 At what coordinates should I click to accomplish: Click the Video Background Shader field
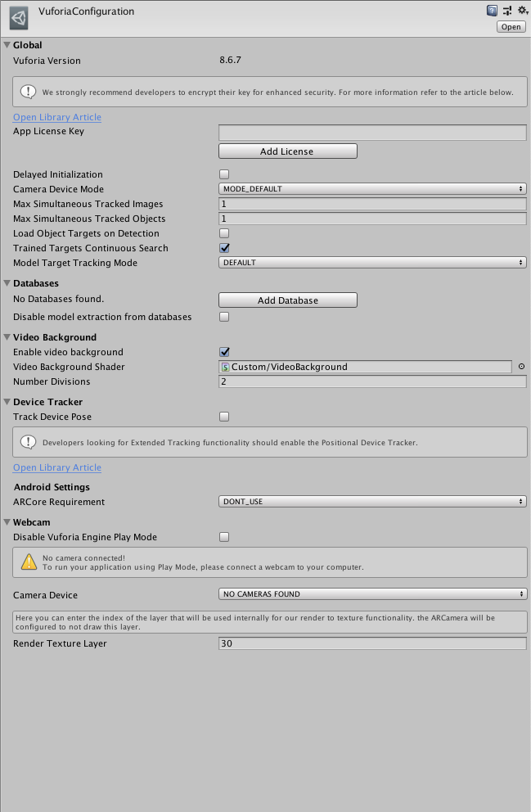pyautogui.click(x=366, y=367)
